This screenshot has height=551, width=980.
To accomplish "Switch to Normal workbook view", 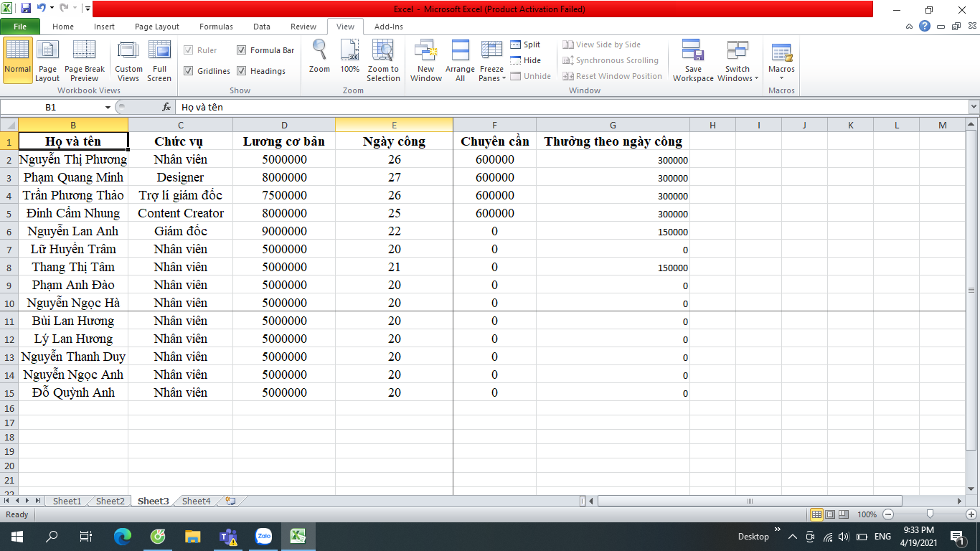I will 17,60.
